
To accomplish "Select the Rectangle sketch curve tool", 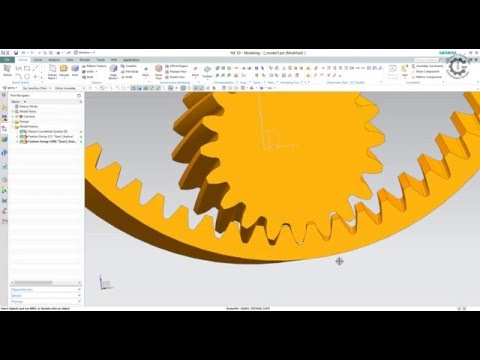I will [x=27, y=68].
